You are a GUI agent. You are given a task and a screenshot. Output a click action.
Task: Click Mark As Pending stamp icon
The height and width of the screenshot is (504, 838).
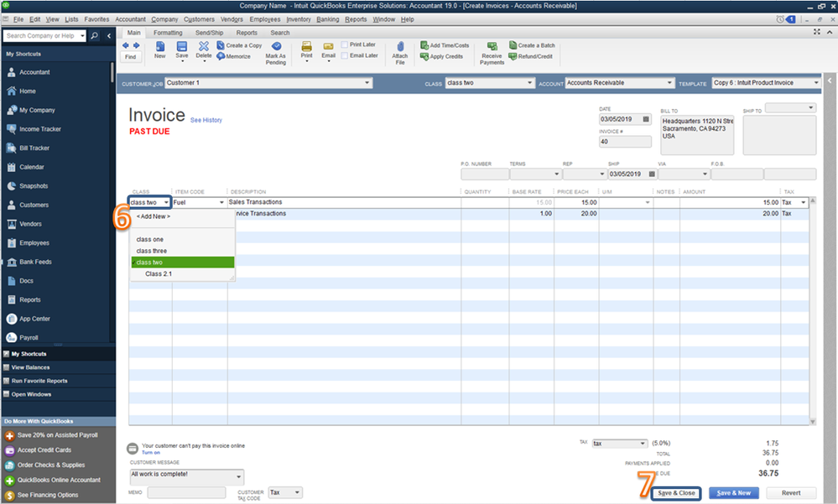point(276,46)
